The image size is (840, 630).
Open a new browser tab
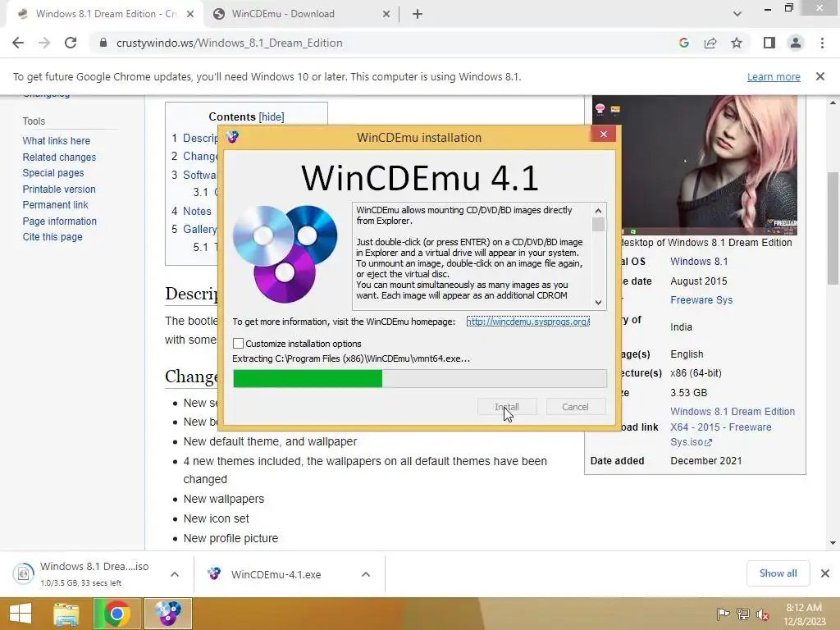click(x=418, y=15)
